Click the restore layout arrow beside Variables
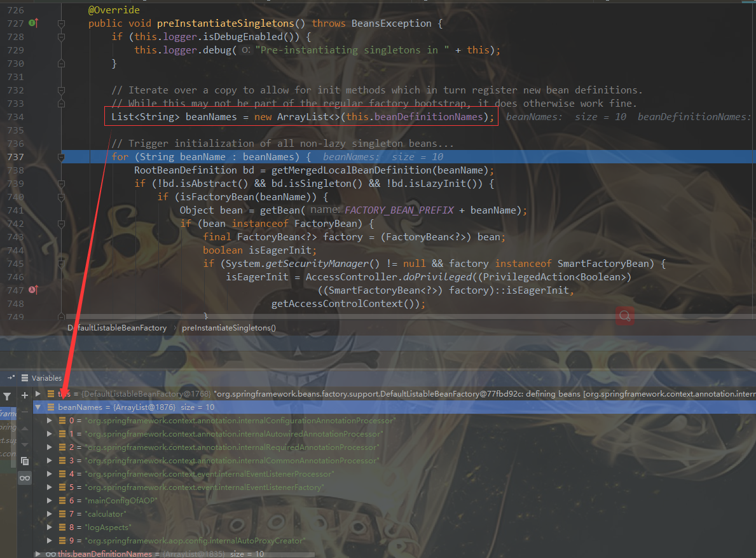 click(11, 378)
